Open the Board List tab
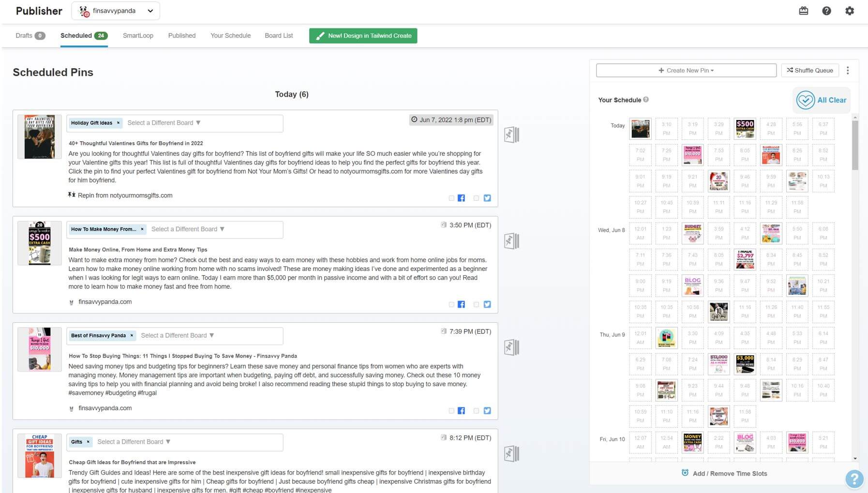868x493 pixels. [279, 36]
